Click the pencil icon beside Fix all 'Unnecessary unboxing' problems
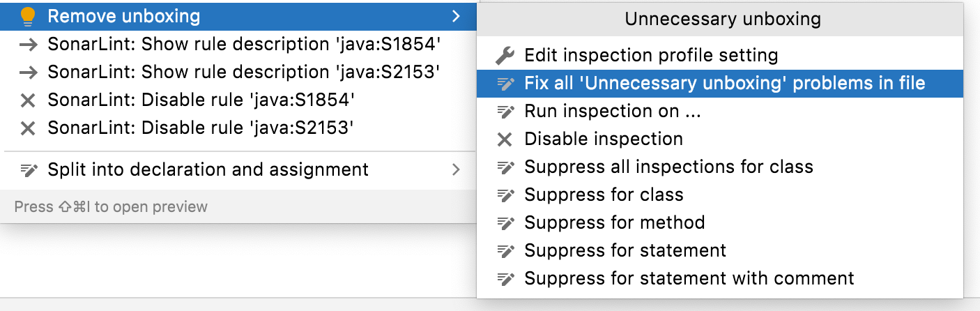980x311 pixels. 505,84
